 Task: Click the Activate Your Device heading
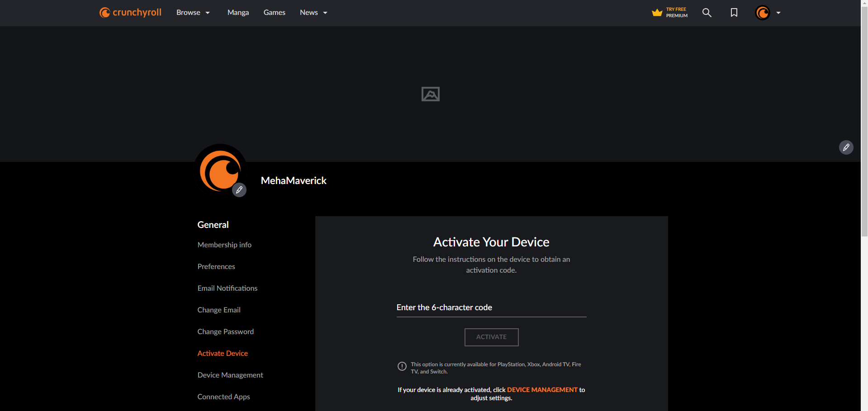[x=491, y=242]
